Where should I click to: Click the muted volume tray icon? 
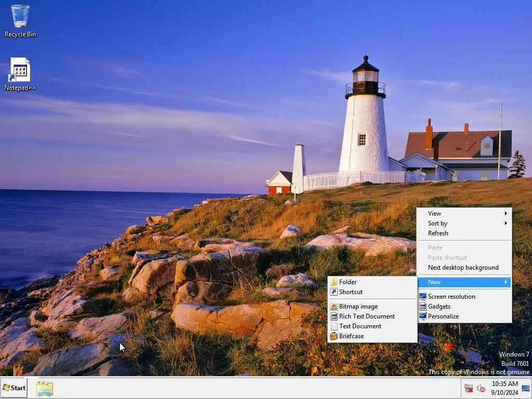[481, 389]
